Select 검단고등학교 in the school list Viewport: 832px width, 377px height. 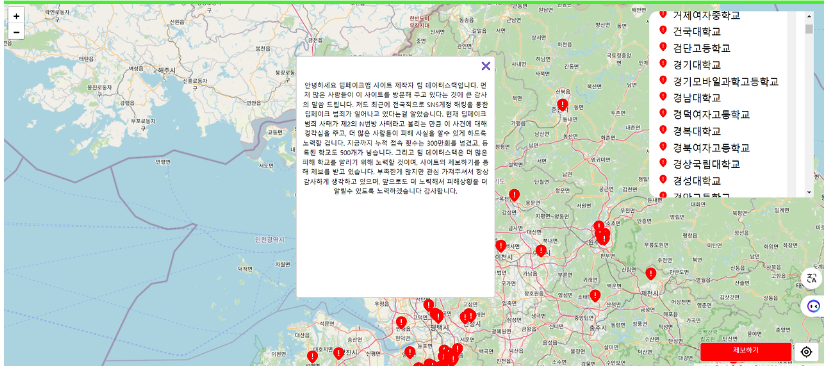click(701, 48)
